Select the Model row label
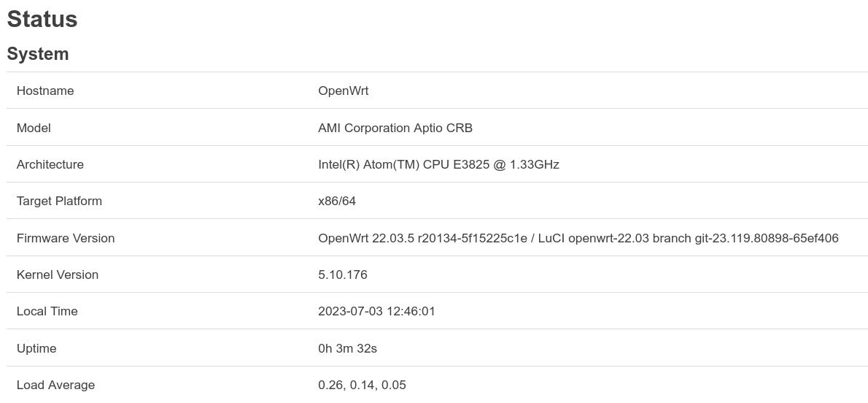 pyautogui.click(x=34, y=128)
